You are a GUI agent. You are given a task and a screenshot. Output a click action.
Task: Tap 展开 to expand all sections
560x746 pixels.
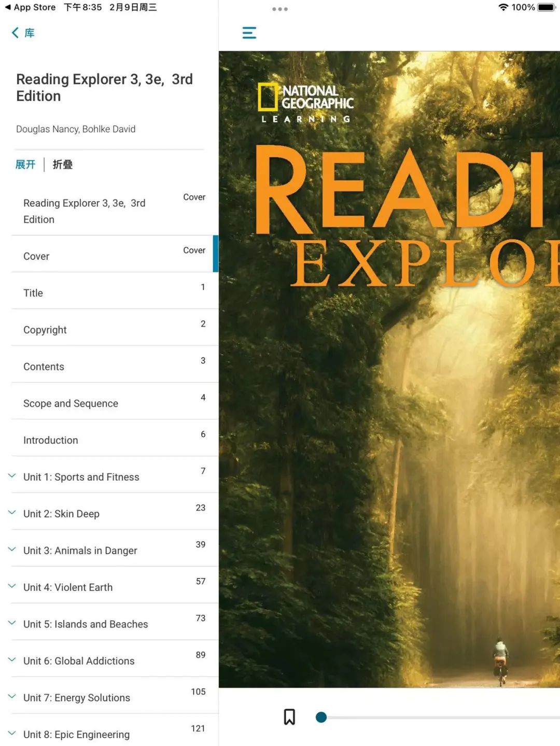[25, 164]
